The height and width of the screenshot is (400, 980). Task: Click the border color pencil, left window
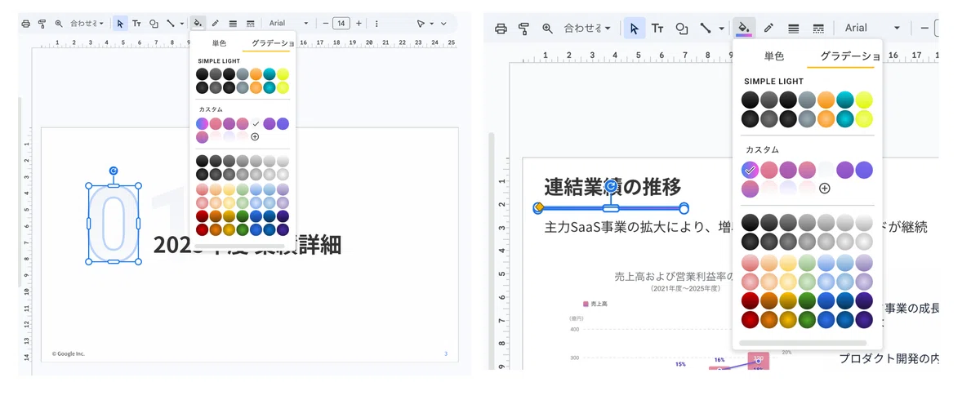pos(216,24)
